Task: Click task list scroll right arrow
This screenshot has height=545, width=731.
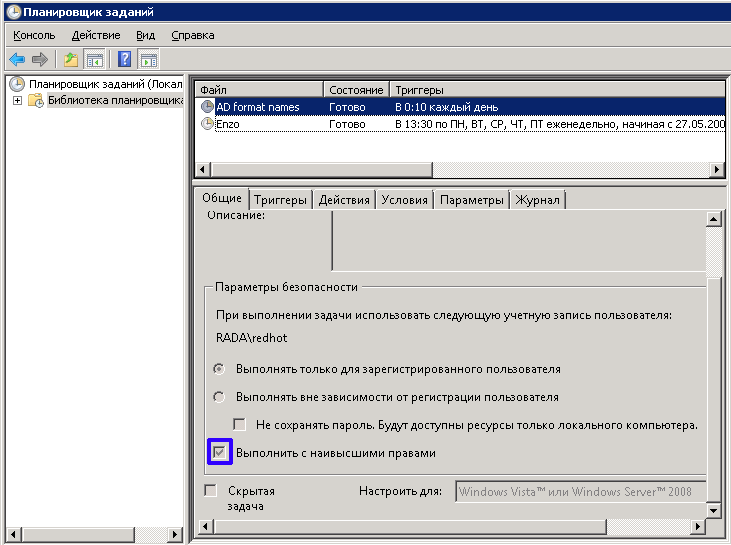Action: coord(717,169)
